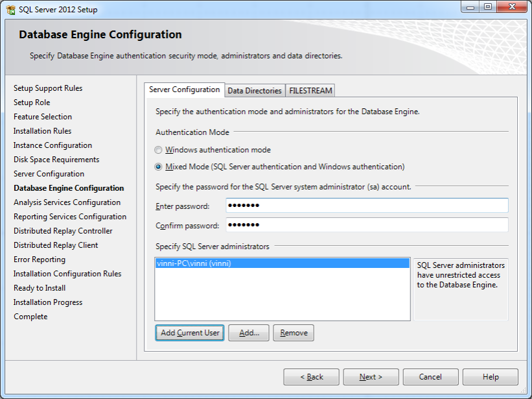This screenshot has height=399, width=532.
Task: Switch to the Server Configuration tab
Action: 184,90
